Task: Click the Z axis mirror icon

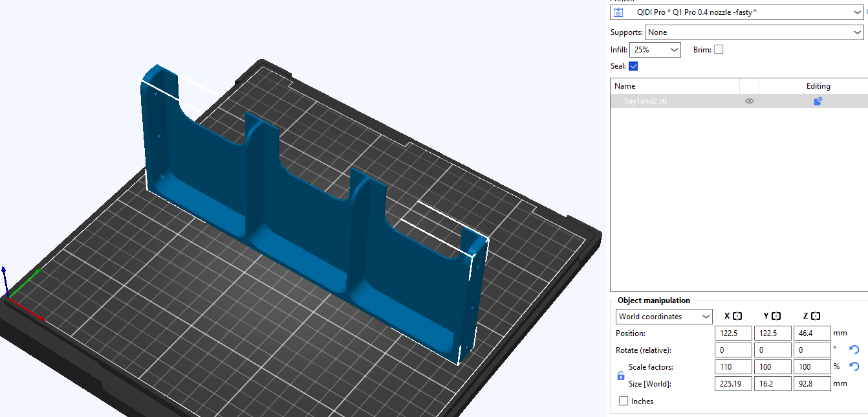Action: pos(815,316)
